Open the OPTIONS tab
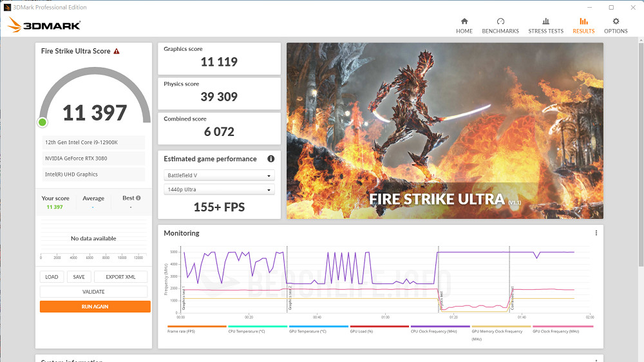The width and height of the screenshot is (644, 362). click(616, 26)
